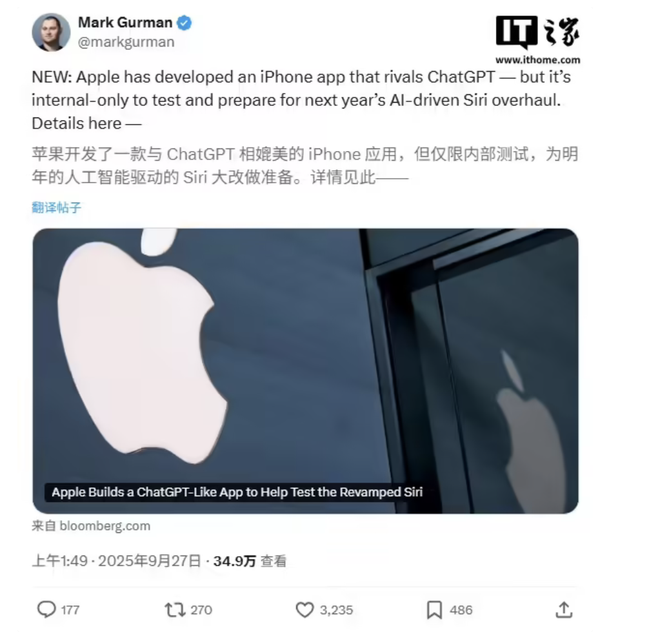649x644 pixels.
Task: Click the 3,235 likes count
Action: click(336, 610)
